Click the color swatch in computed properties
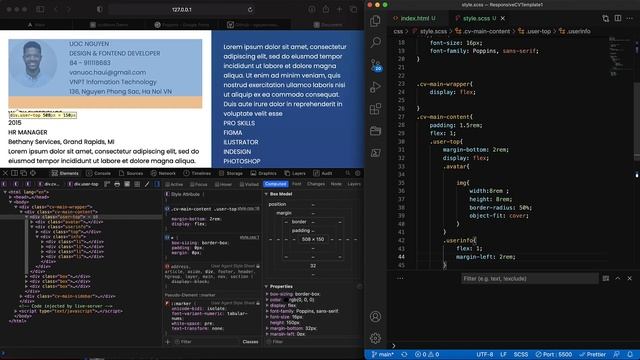Image resolution: width=640 pixels, height=360 pixels. (286, 300)
